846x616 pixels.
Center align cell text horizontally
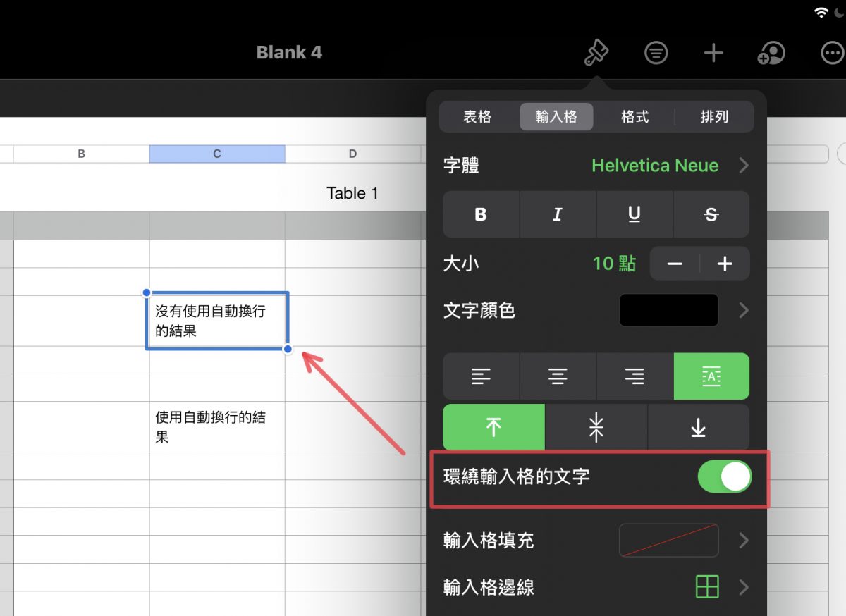click(x=558, y=376)
